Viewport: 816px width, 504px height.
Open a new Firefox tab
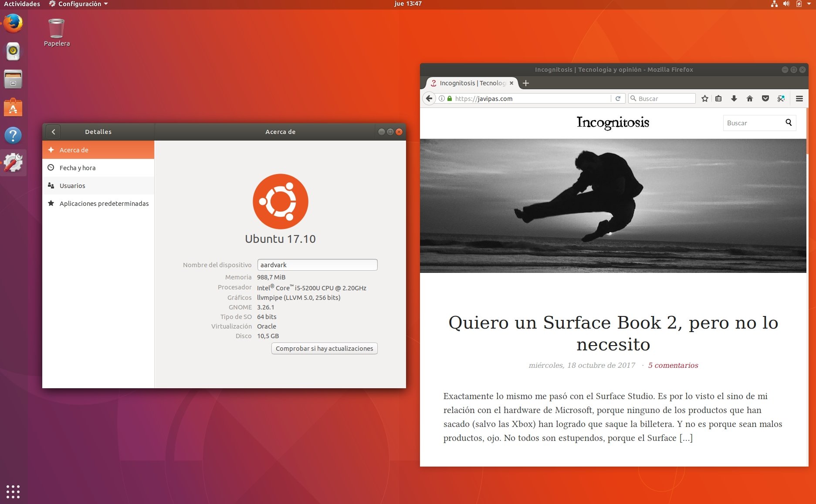(526, 83)
